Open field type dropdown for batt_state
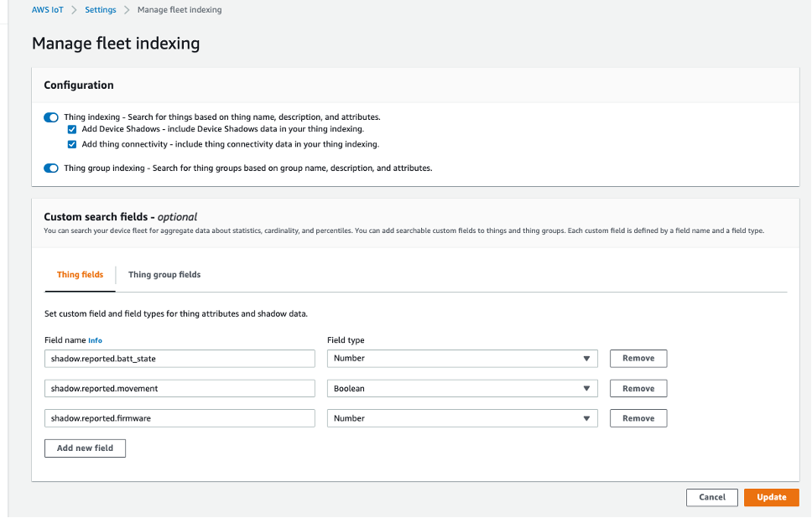The width and height of the screenshot is (812, 518). tap(461, 358)
